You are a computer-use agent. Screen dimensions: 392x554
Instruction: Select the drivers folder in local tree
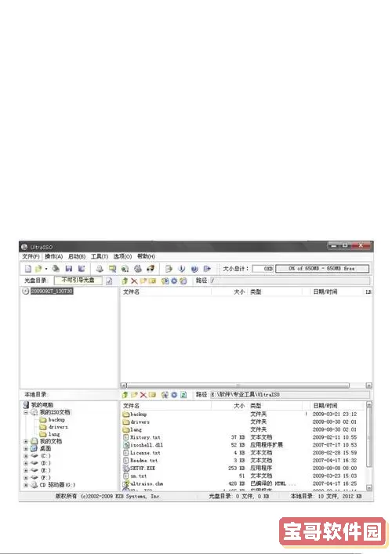point(58,427)
